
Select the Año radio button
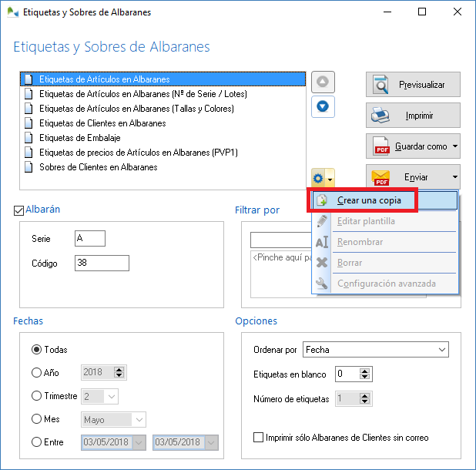pyautogui.click(x=36, y=373)
